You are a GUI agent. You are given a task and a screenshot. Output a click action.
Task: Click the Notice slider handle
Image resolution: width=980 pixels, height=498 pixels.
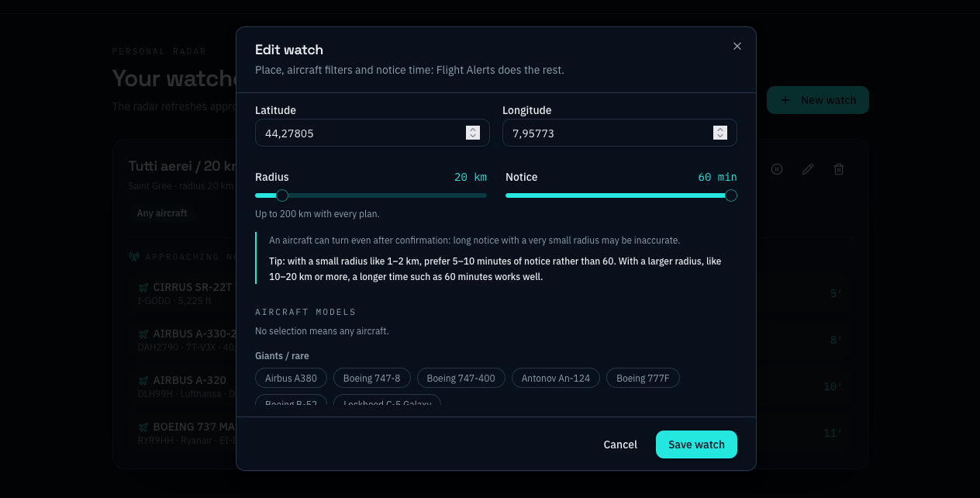730,195
